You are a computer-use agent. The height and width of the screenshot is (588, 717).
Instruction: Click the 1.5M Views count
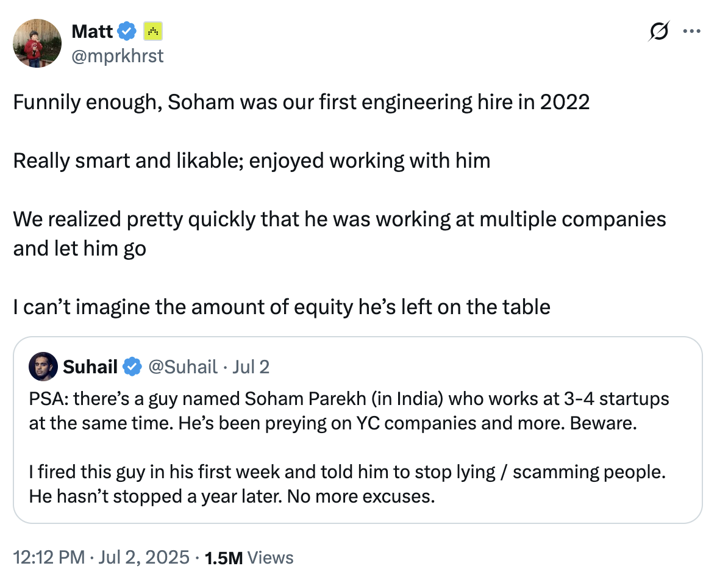pyautogui.click(x=249, y=558)
